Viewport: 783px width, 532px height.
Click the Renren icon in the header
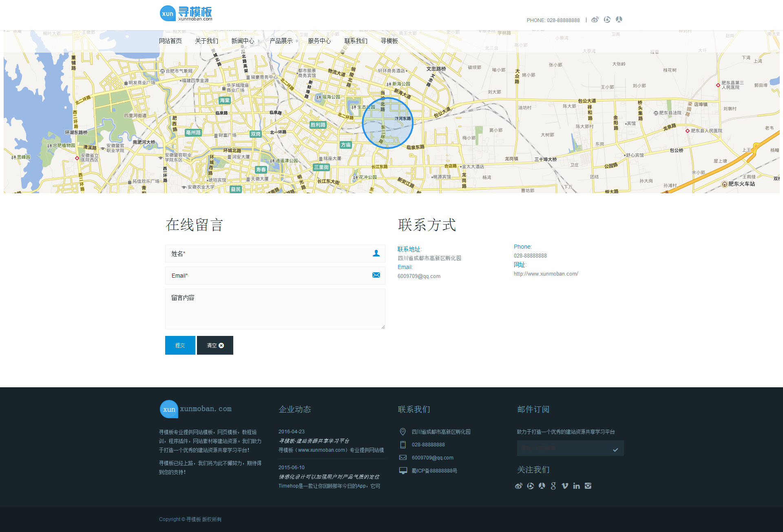[619, 20]
